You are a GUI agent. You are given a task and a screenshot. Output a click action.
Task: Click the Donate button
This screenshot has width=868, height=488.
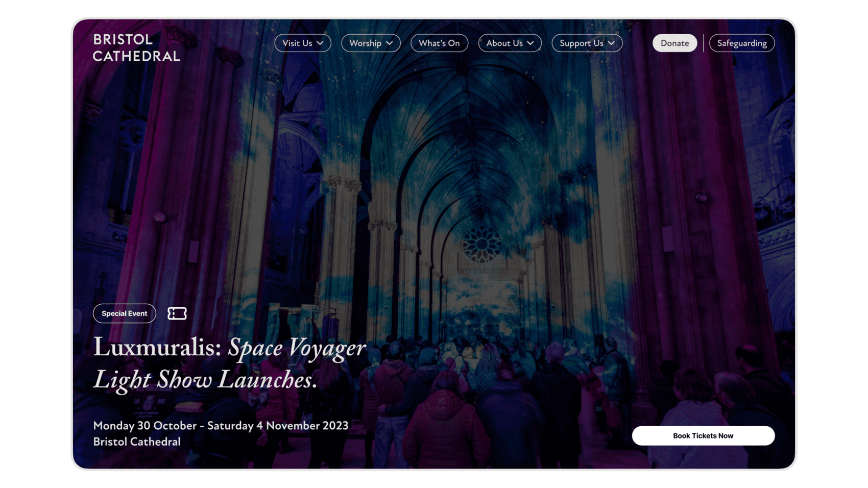674,43
